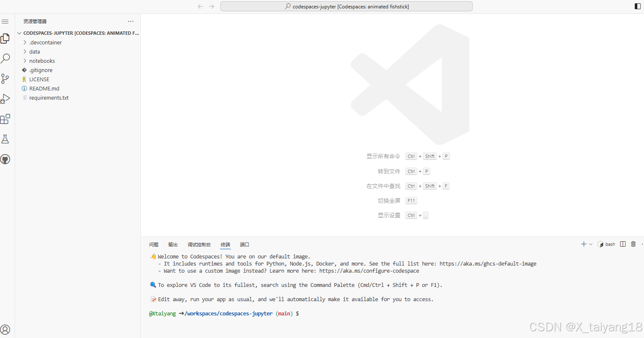Click the @Xtaiyang username in terminal
Image resolution: width=644 pixels, height=338 pixels.
(163, 313)
